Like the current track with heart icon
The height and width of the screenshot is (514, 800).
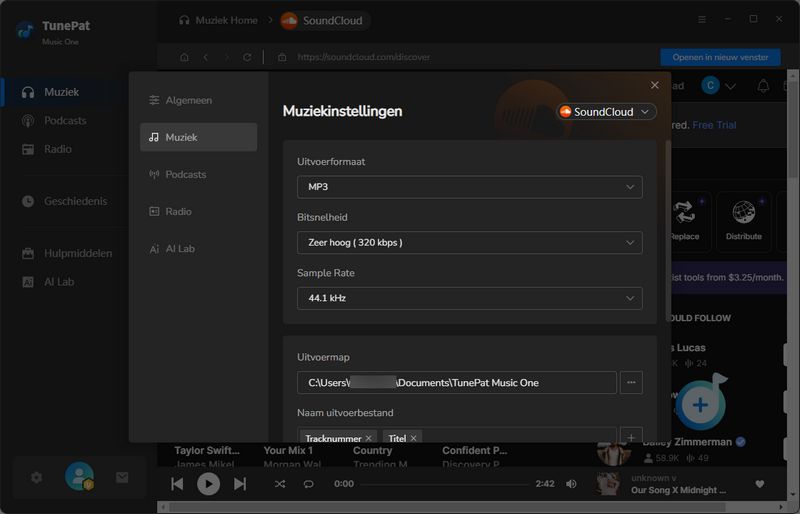[x=760, y=484]
